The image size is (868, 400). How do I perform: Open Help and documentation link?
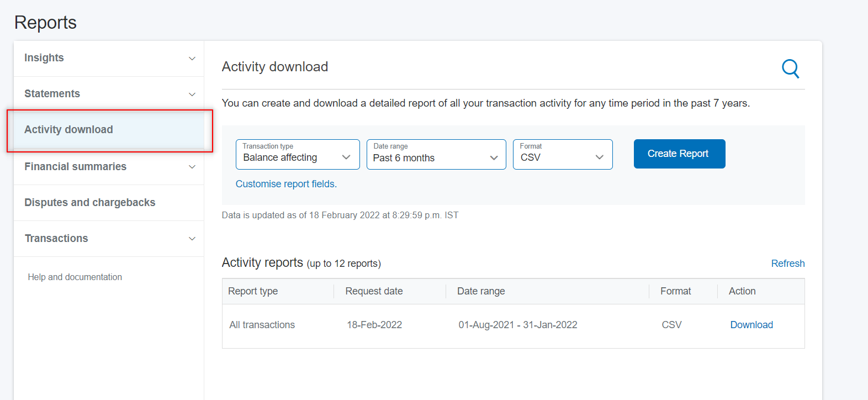(x=75, y=277)
